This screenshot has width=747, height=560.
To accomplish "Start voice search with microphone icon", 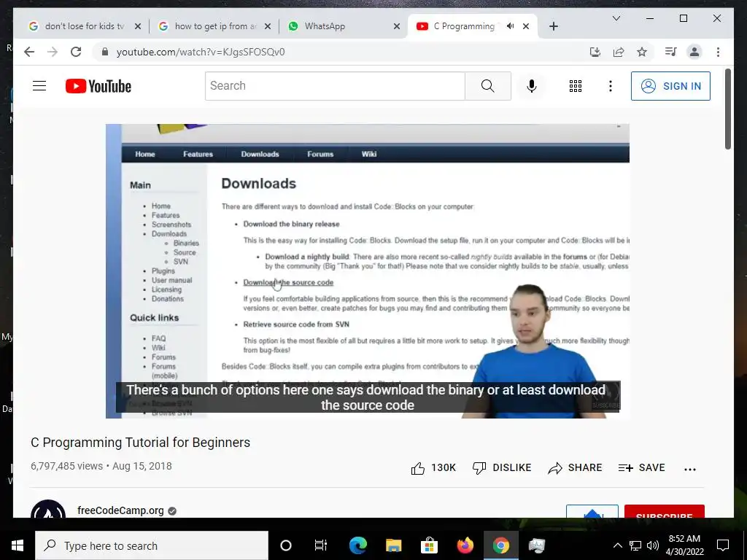I will (532, 86).
